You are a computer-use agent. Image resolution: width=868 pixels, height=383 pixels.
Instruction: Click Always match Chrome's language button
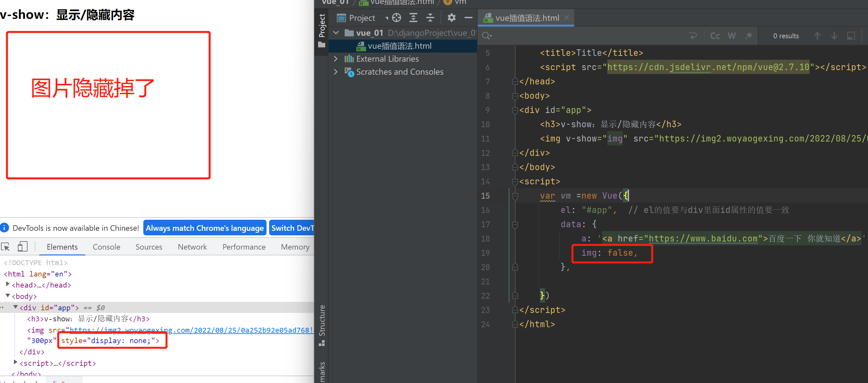coord(205,228)
